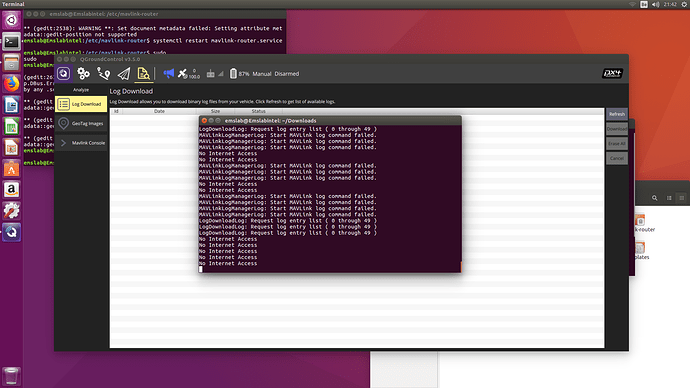Open Terminal from the launcher
Image resolution: width=690 pixels, height=388 pixels.
coord(11,41)
